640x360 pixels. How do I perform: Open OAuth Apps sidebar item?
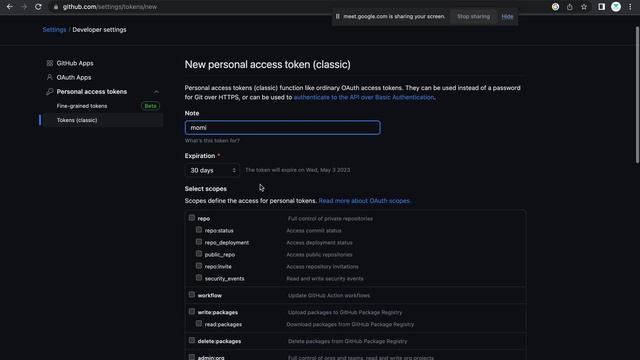74,78
